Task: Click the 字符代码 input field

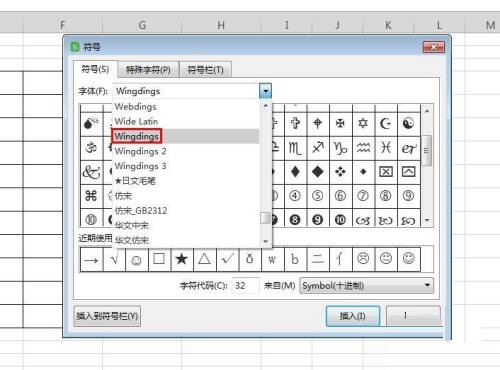Action: (x=245, y=286)
